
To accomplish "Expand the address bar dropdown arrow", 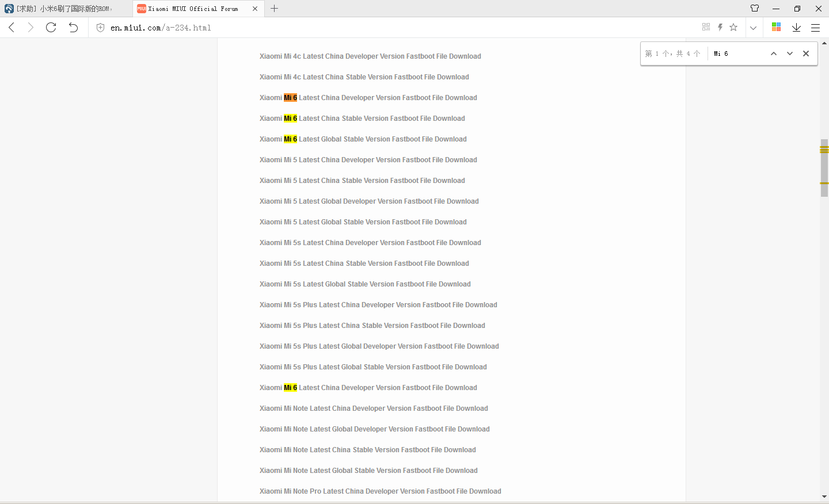I will click(x=753, y=28).
